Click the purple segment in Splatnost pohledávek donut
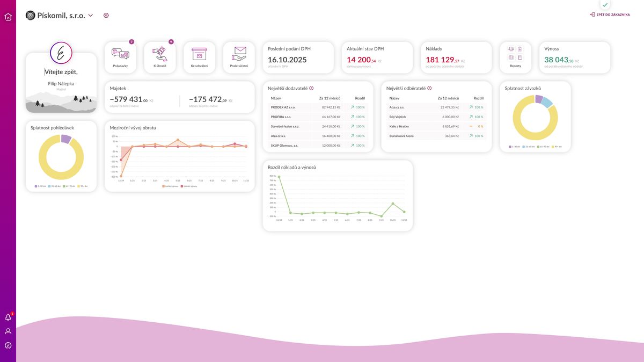The height and width of the screenshot is (362, 644). pos(66,139)
